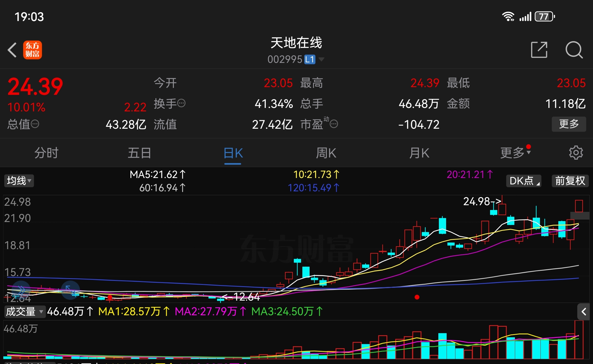Toggle the DK点 option
Viewport: 593px width, 364px height.
[524, 181]
